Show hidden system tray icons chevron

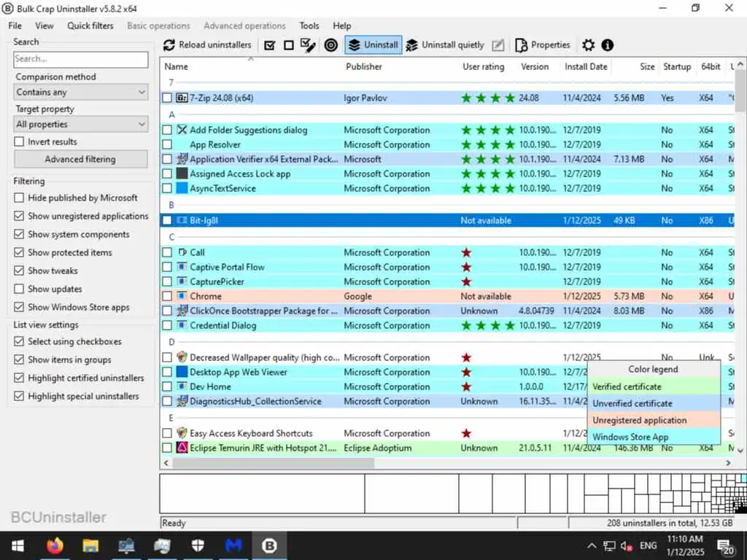click(x=591, y=545)
